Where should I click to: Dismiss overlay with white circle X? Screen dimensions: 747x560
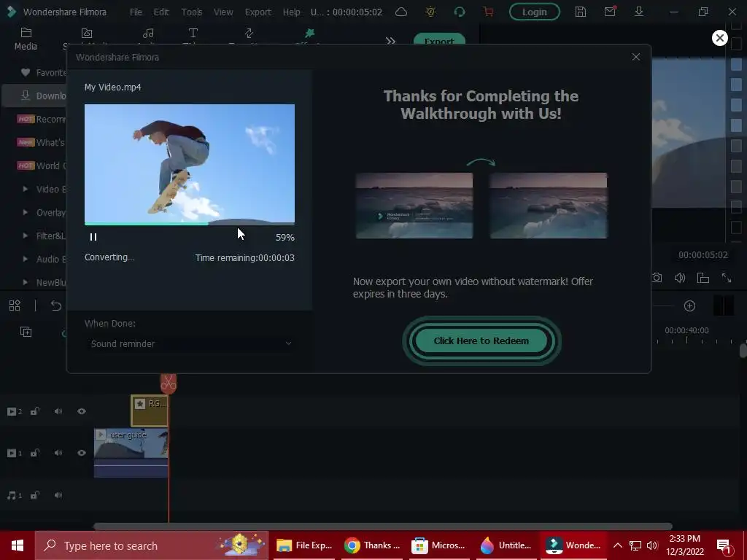pyautogui.click(x=720, y=38)
